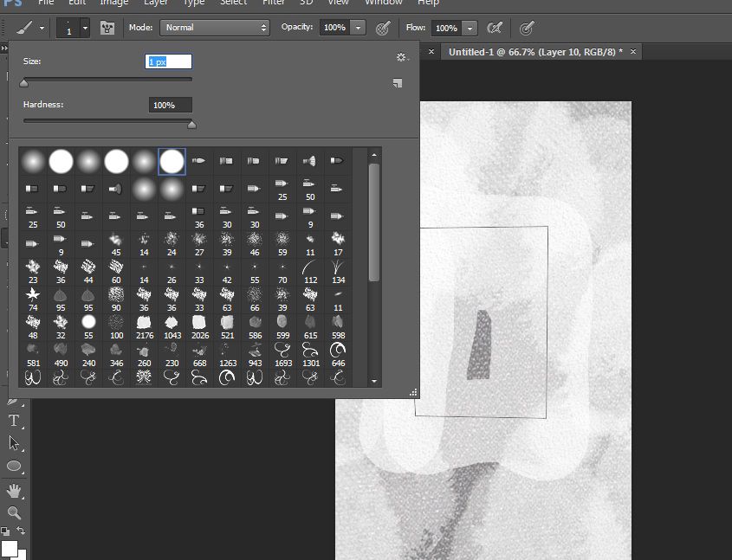The width and height of the screenshot is (732, 560).
Task: Open the Flow slider dropdown arrow
Action: click(x=470, y=28)
